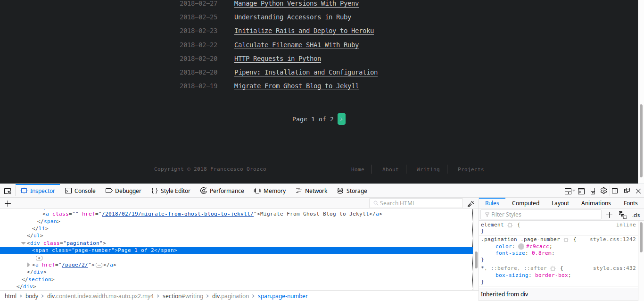Dock DevTools to side of window

pyautogui.click(x=615, y=191)
